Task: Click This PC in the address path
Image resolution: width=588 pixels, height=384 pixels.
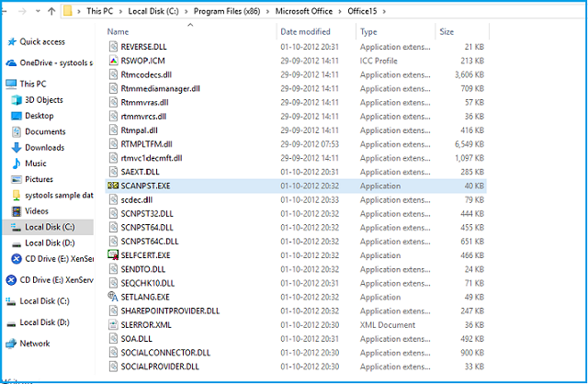Action: click(100, 11)
